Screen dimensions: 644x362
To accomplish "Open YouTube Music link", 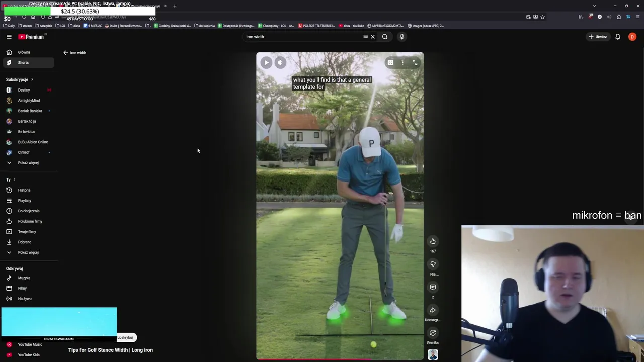I will pyautogui.click(x=28, y=344).
